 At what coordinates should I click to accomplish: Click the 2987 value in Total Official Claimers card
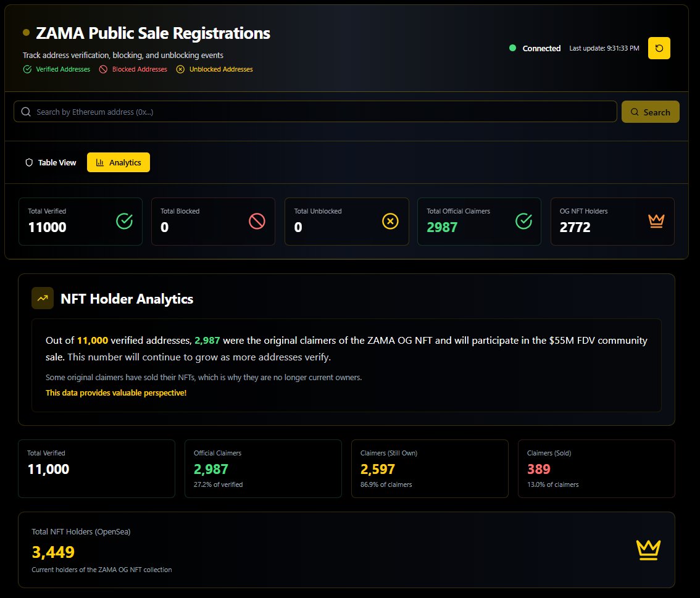coord(442,227)
